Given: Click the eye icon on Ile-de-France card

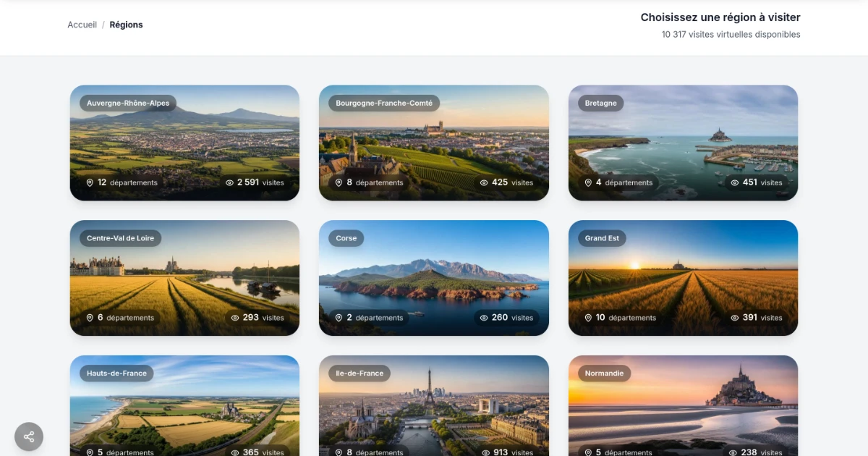Looking at the screenshot, I should 484,452.
